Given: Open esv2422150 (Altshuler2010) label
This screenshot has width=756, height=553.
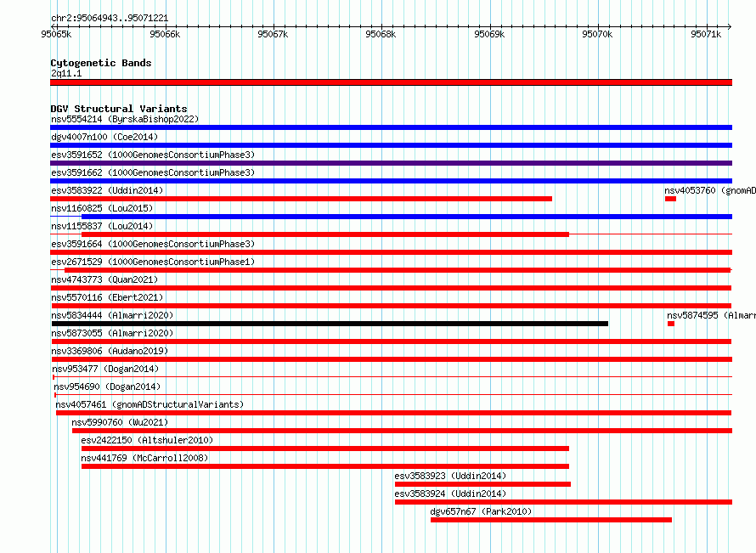Looking at the screenshot, I should tap(147, 440).
